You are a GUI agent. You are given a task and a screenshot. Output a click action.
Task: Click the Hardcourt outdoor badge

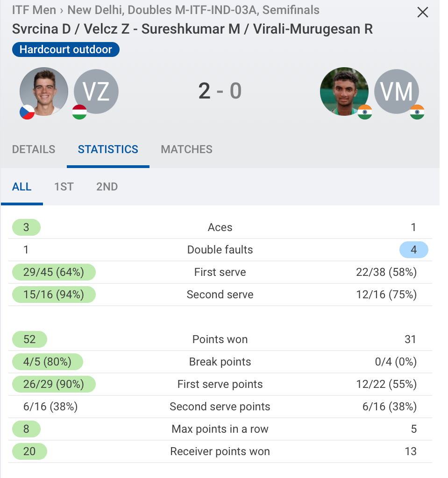pyautogui.click(x=66, y=49)
